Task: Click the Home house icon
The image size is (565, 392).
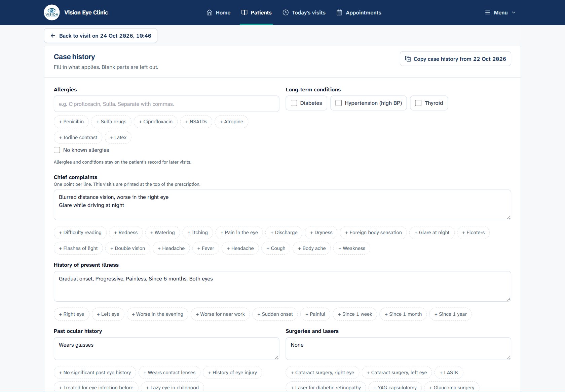Action: [x=210, y=12]
